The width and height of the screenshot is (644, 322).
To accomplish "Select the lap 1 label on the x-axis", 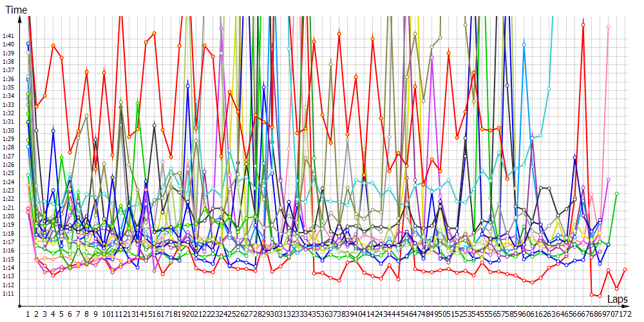I will [28, 314].
